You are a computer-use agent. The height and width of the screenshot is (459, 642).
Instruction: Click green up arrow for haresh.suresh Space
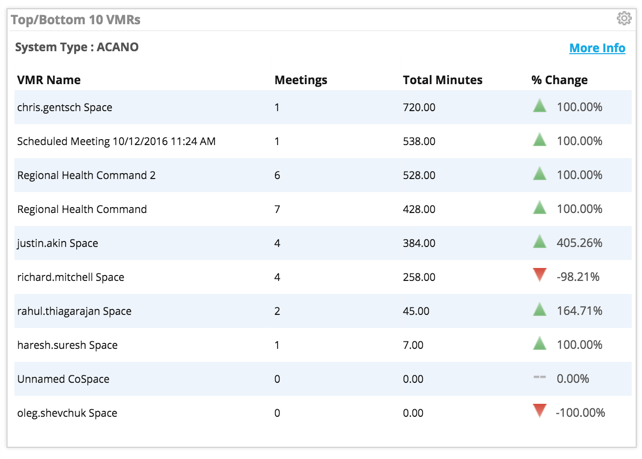(x=540, y=344)
